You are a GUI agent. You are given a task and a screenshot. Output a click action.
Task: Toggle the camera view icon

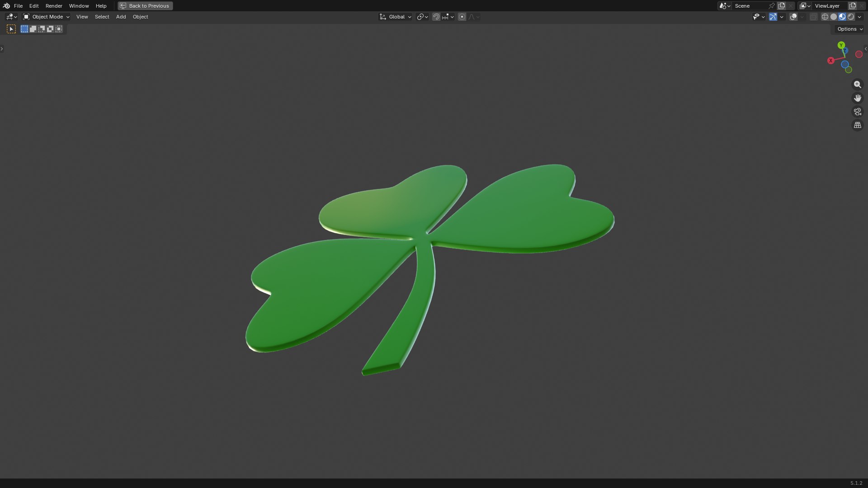(x=858, y=112)
